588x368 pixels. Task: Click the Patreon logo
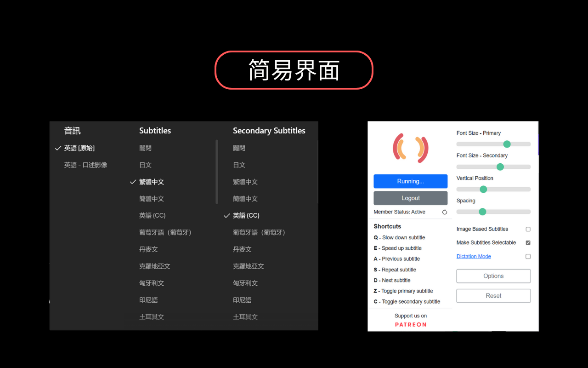pyautogui.click(x=411, y=324)
